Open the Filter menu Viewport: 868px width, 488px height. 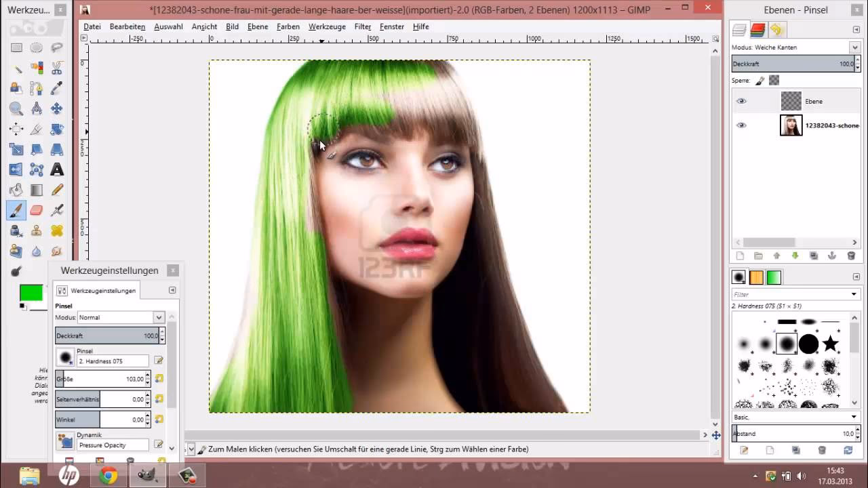click(363, 26)
